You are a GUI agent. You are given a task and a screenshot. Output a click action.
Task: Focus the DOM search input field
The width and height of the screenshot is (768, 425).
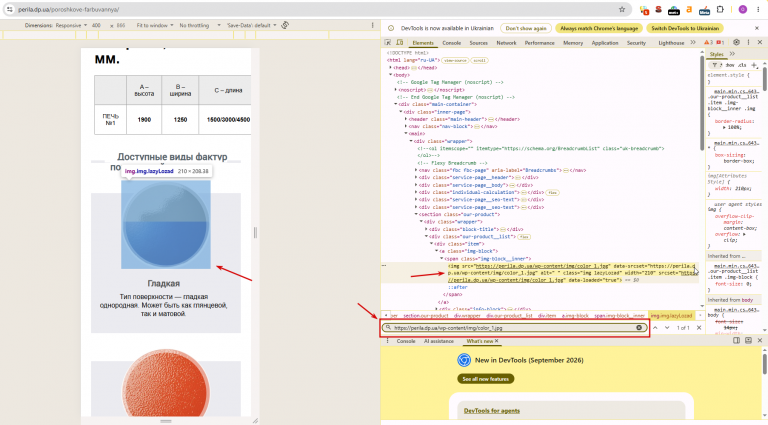click(514, 328)
